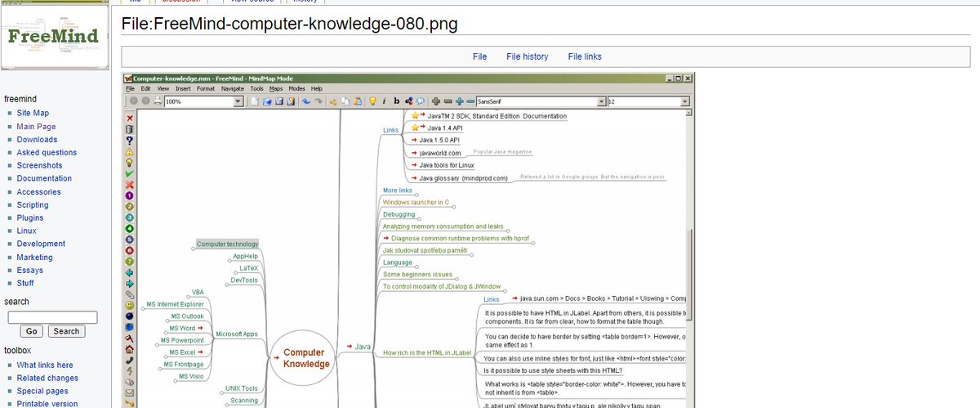This screenshot has height=408, width=980.
Task: Add the telephone icon in icon bar
Action: click(x=129, y=359)
